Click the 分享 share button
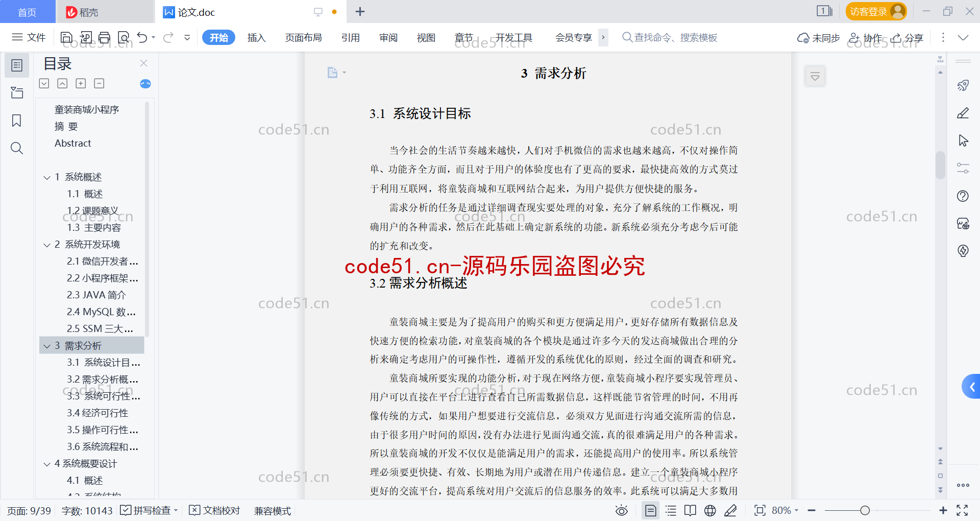The width and height of the screenshot is (980, 521). (x=907, y=38)
